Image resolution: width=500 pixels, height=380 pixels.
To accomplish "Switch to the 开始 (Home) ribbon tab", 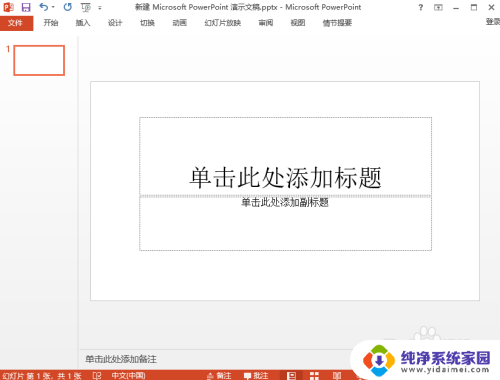I will click(51, 23).
